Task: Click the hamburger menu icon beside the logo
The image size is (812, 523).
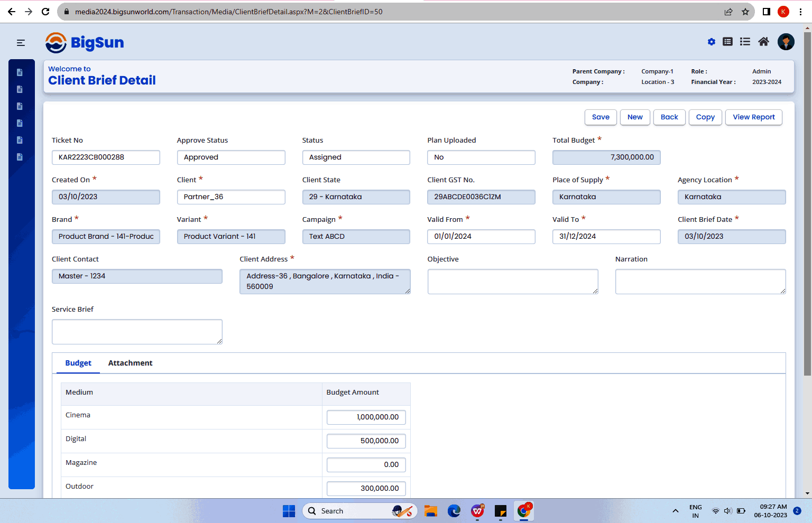Action: pyautogui.click(x=21, y=43)
